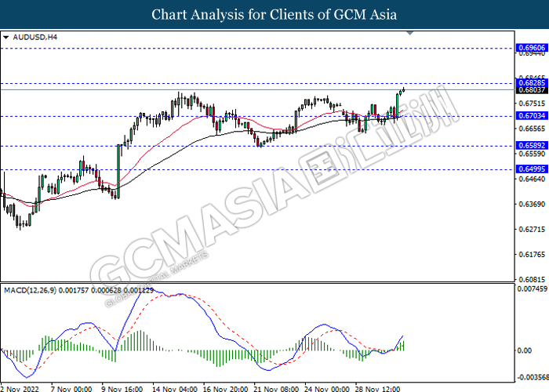Select the 0.67034 price level label
This screenshot has height=392, width=549.
point(532,115)
